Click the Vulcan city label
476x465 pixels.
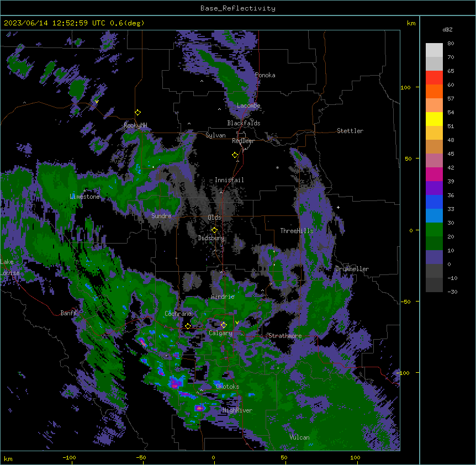tap(300, 437)
